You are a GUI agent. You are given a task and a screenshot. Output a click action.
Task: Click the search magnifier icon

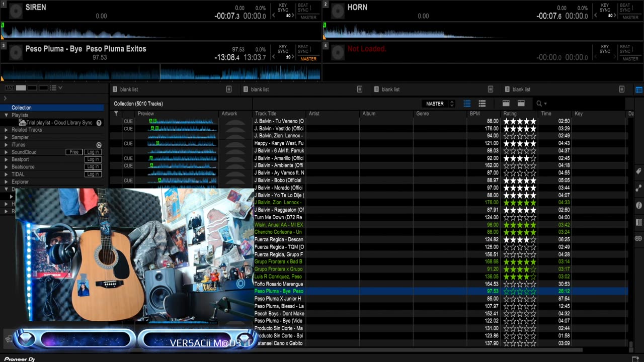[539, 104]
